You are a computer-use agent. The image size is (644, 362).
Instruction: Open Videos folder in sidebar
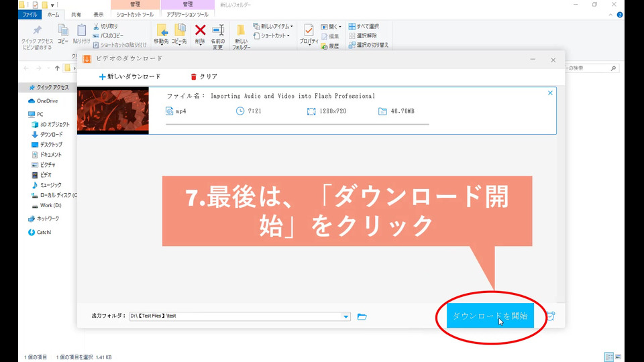[x=42, y=175]
